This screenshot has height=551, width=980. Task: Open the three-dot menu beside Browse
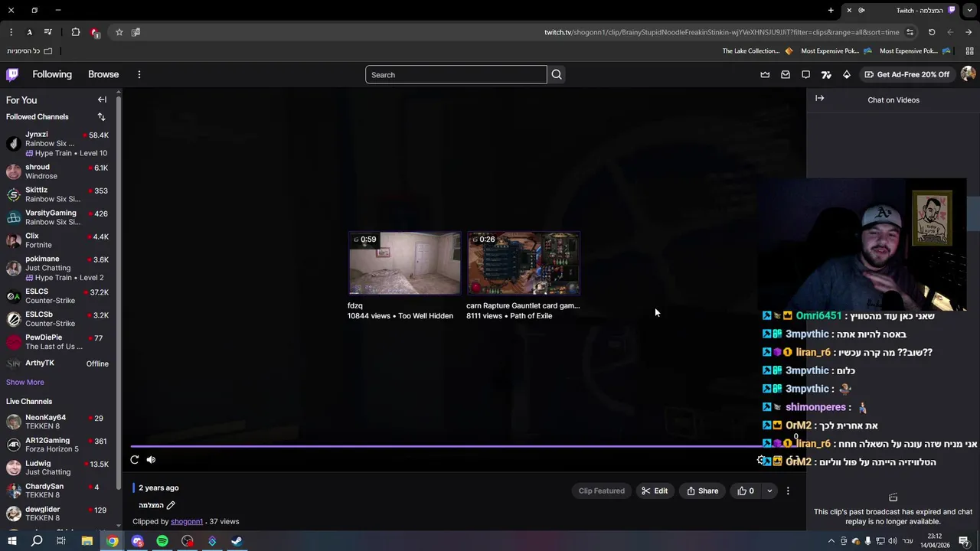tap(139, 74)
